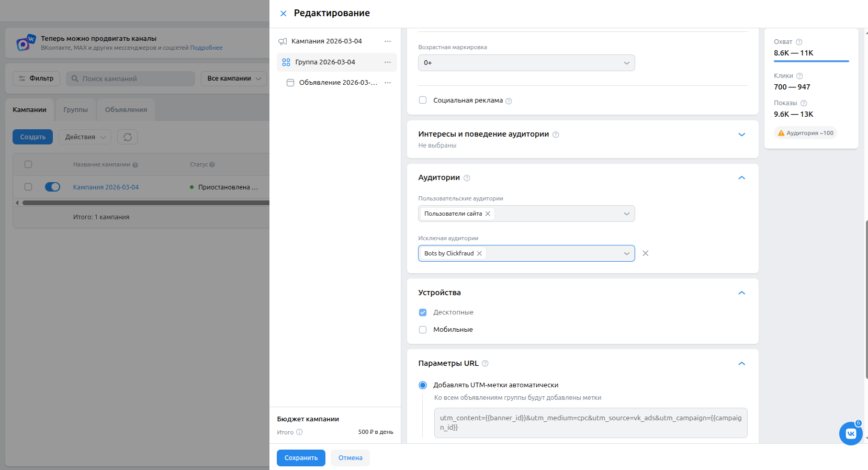Show help tooltip for Параметры URL
This screenshot has height=470, width=868.
tap(485, 363)
